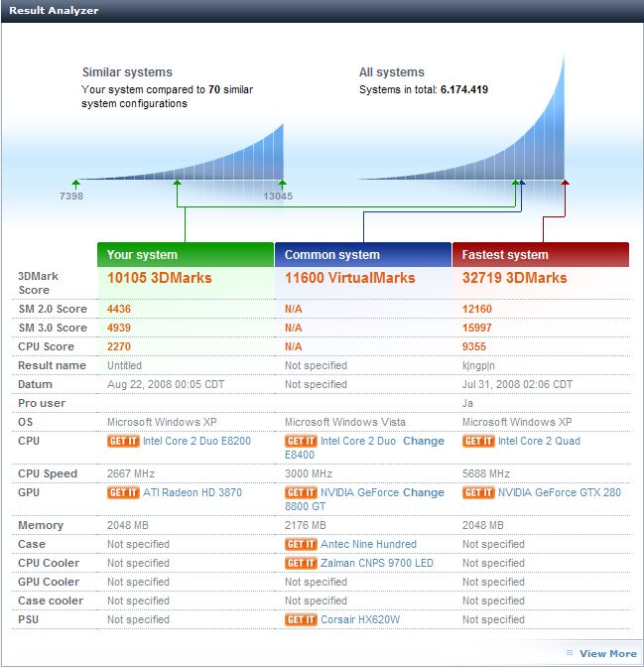Click the Microsoft Windows Vista entry

[x=345, y=422]
